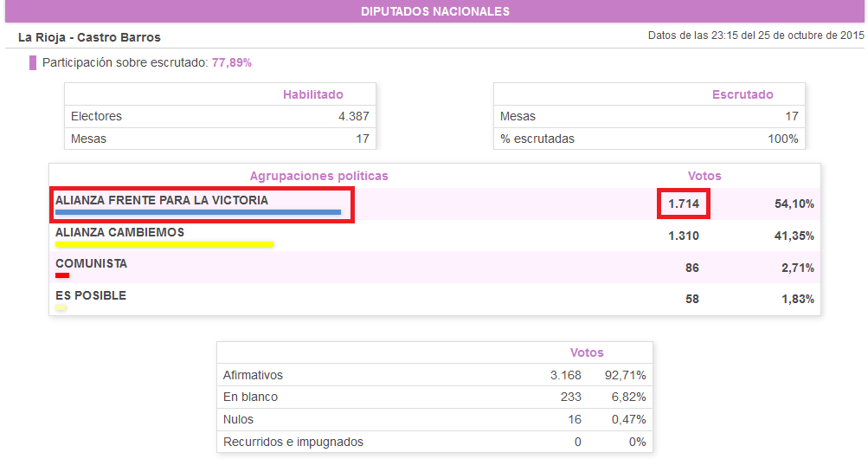The image size is (868, 459).
Task: Select the Nulos row label
Action: (238, 420)
